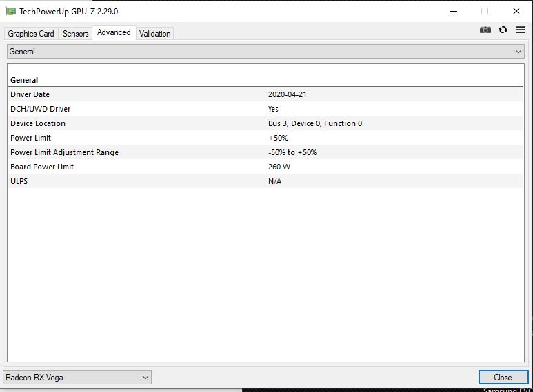Open the Radeon RX Vega GPU selector

[x=77, y=378]
